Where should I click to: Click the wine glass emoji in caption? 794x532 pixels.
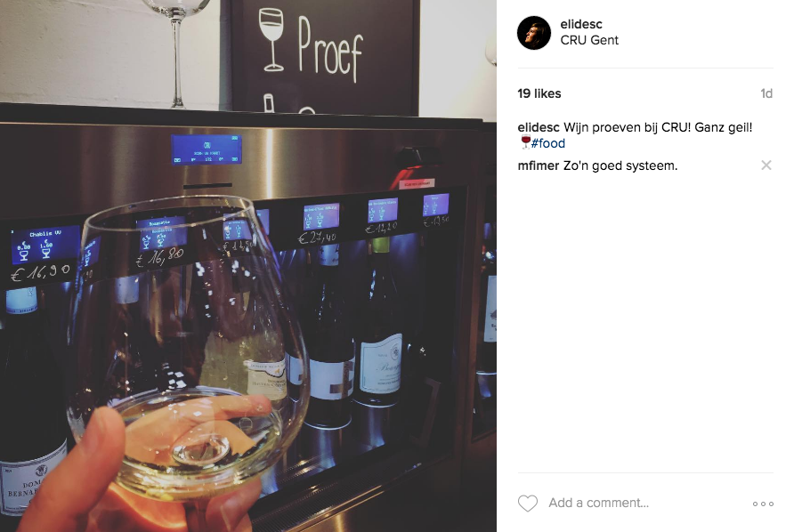pyautogui.click(x=525, y=142)
